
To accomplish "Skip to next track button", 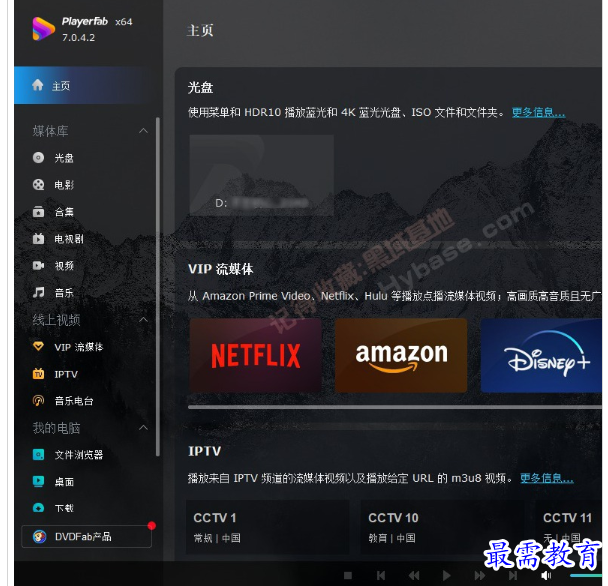I will [513, 576].
